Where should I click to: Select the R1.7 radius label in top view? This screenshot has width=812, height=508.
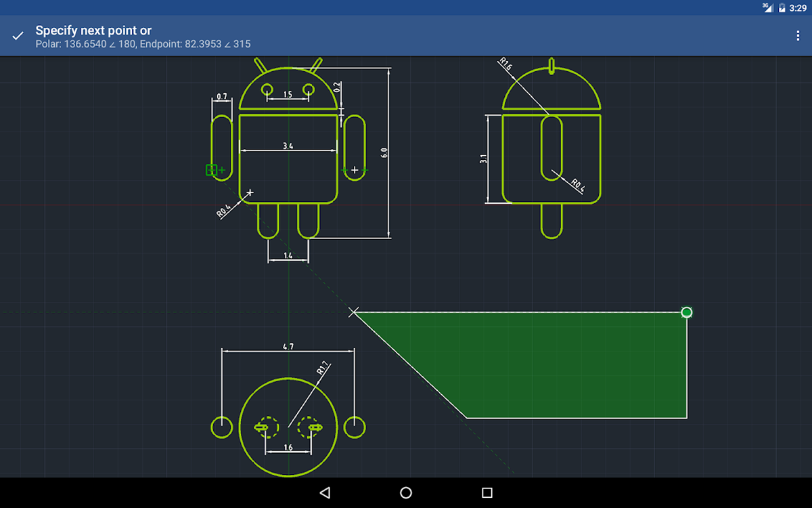[322, 368]
